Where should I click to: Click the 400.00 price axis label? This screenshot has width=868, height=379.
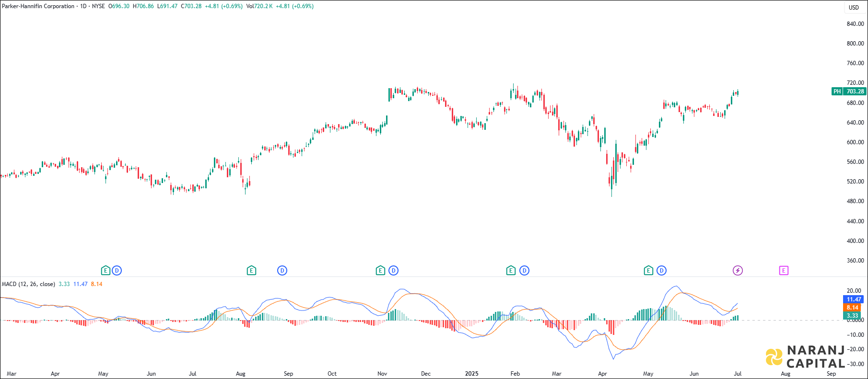[x=855, y=241]
